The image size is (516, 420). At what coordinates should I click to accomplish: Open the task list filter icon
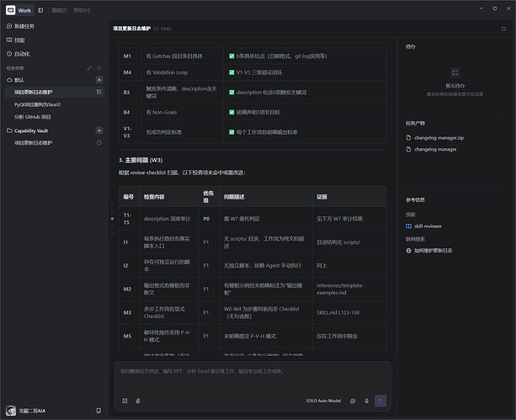[99, 68]
